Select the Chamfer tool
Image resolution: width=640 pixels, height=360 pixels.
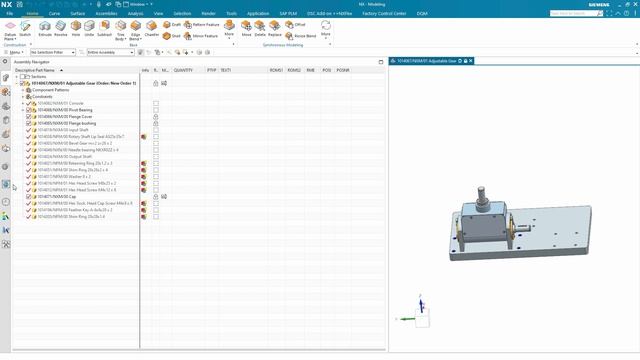tap(151, 29)
